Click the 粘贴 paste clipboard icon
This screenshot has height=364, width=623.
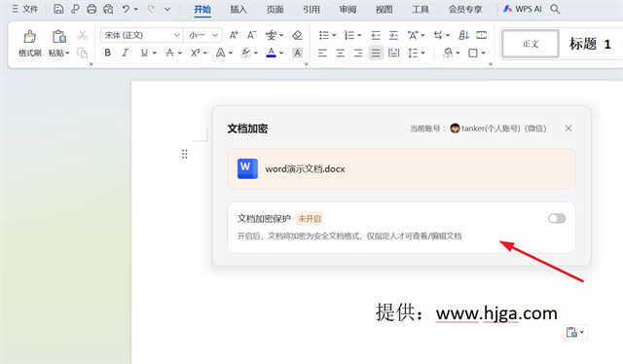point(58,37)
